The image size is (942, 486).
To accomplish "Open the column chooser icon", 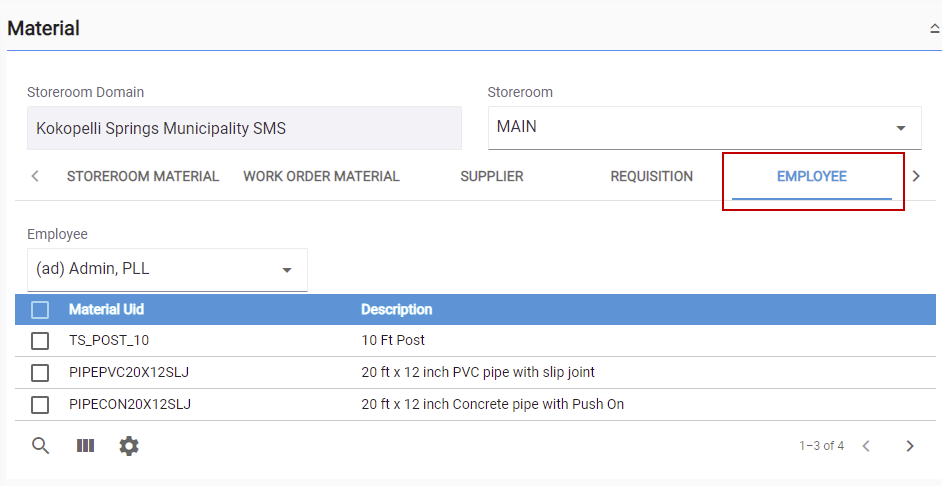I will pos(85,446).
